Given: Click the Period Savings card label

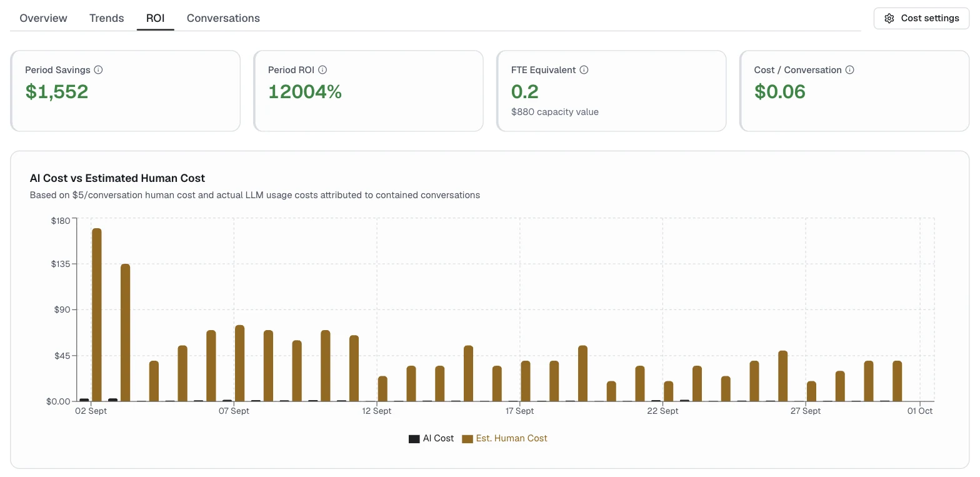Looking at the screenshot, I should [x=57, y=70].
